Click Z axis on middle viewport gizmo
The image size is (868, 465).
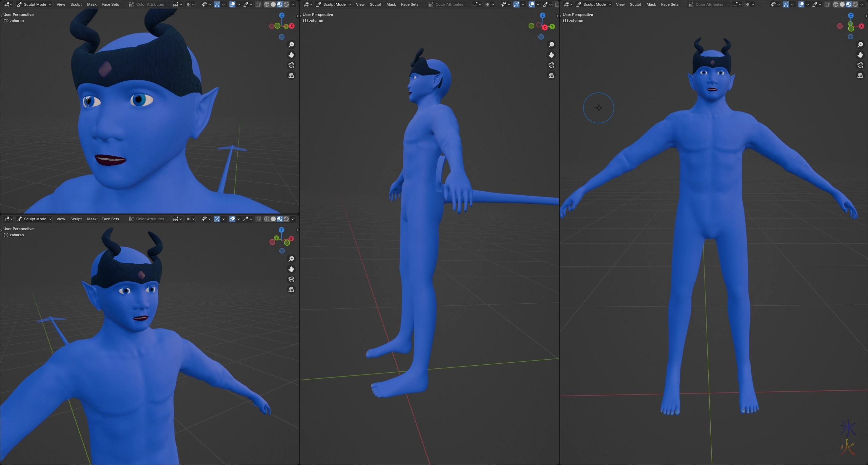coord(542,16)
